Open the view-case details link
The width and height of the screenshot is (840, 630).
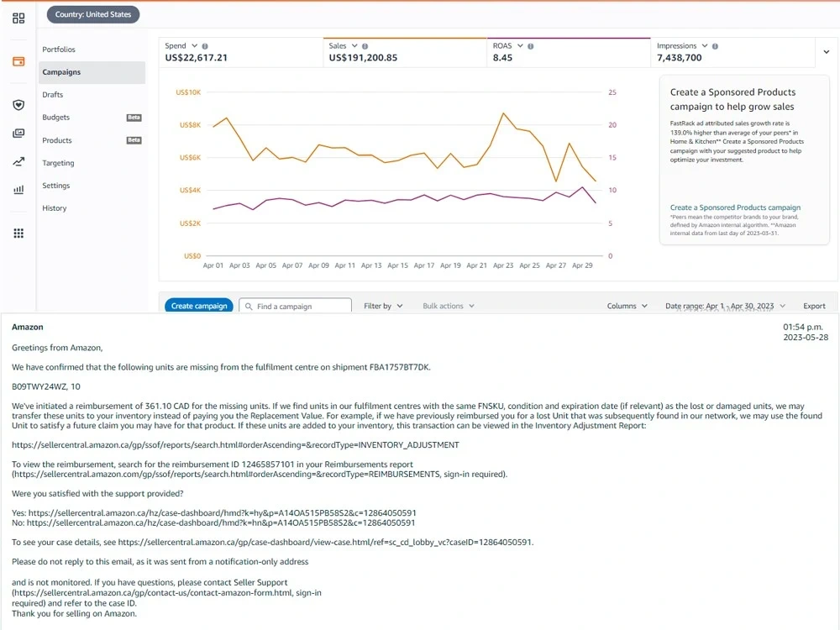pos(325,542)
